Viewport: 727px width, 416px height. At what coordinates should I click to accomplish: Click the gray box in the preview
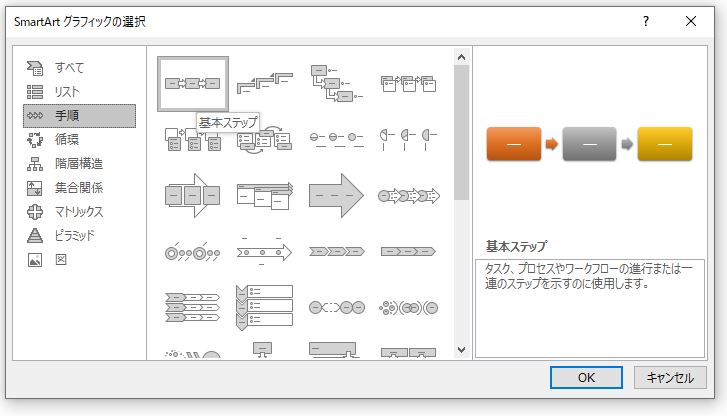(589, 144)
